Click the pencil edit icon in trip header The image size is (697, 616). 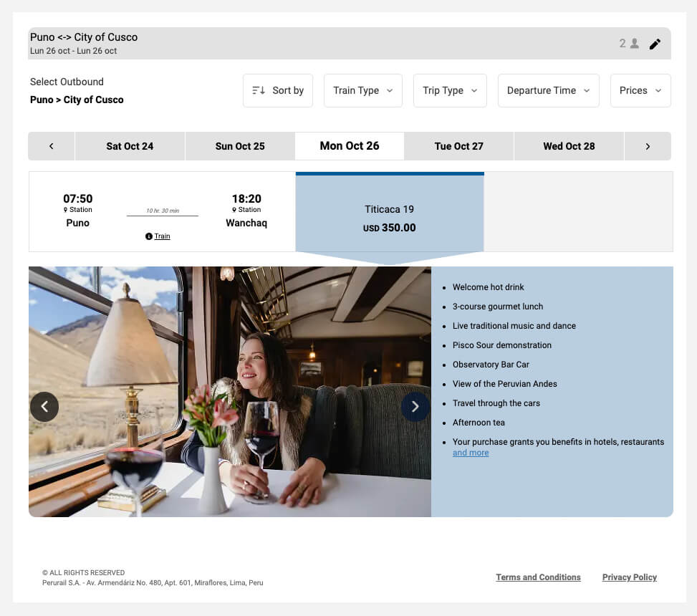coord(654,44)
